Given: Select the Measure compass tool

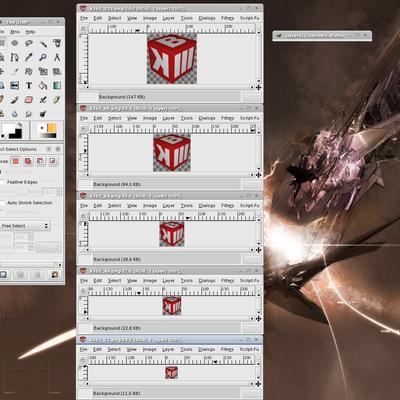Looking at the screenshot, I should (x=57, y=57).
